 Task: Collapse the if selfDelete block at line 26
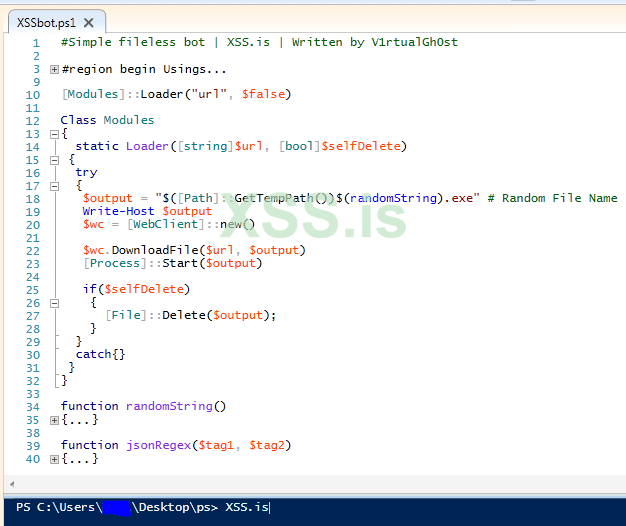(54, 303)
